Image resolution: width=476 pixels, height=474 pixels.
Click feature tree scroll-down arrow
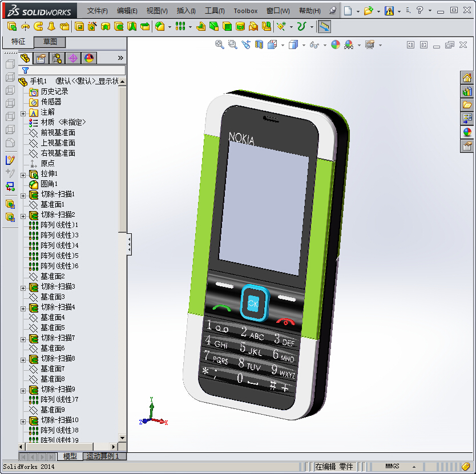tap(122, 438)
